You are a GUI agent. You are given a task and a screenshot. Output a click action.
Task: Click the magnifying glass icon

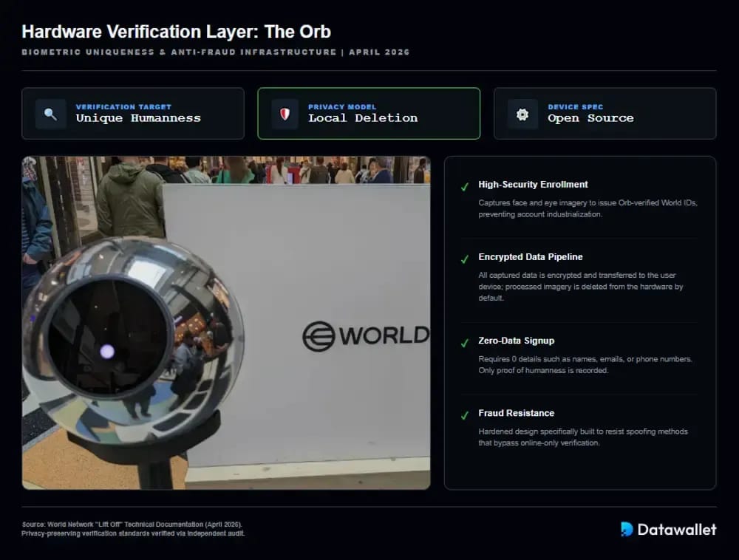(50, 114)
